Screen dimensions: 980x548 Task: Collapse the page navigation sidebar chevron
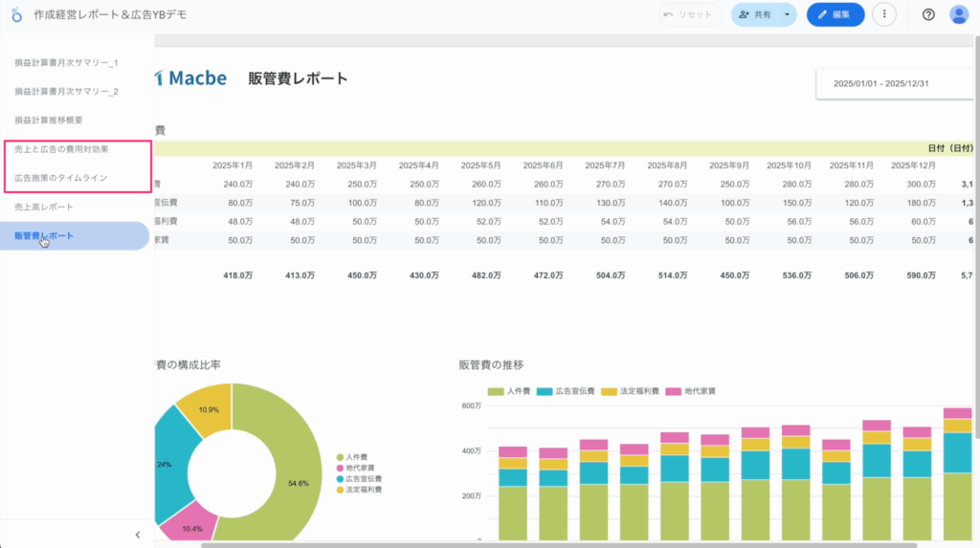point(138,535)
